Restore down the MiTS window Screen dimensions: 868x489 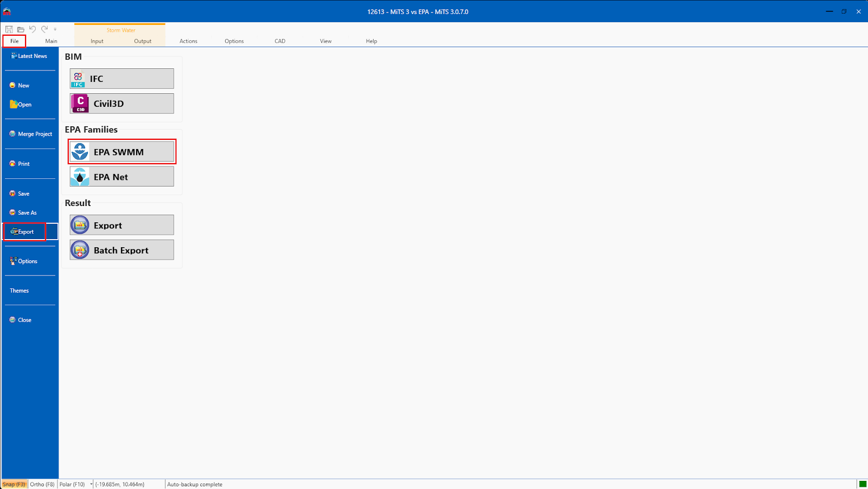pyautogui.click(x=844, y=11)
